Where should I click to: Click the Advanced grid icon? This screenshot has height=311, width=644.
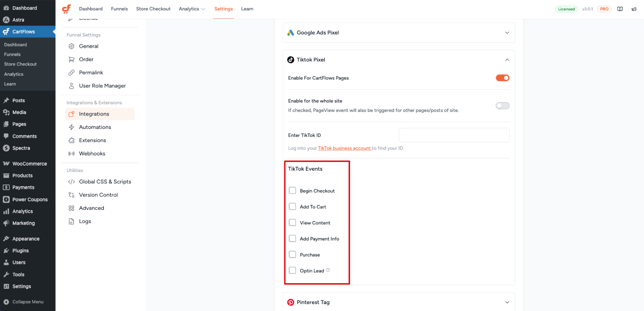[x=71, y=208]
